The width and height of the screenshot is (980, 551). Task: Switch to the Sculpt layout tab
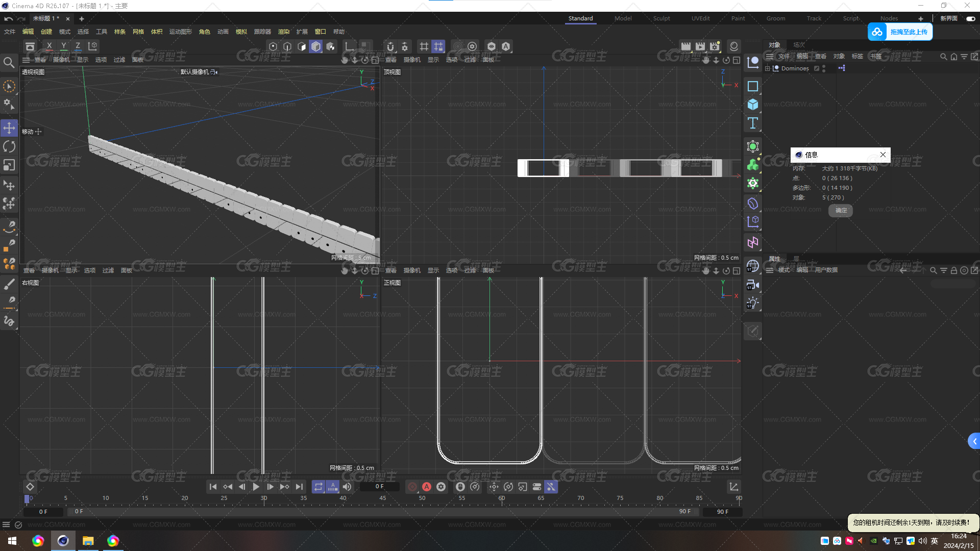661,18
